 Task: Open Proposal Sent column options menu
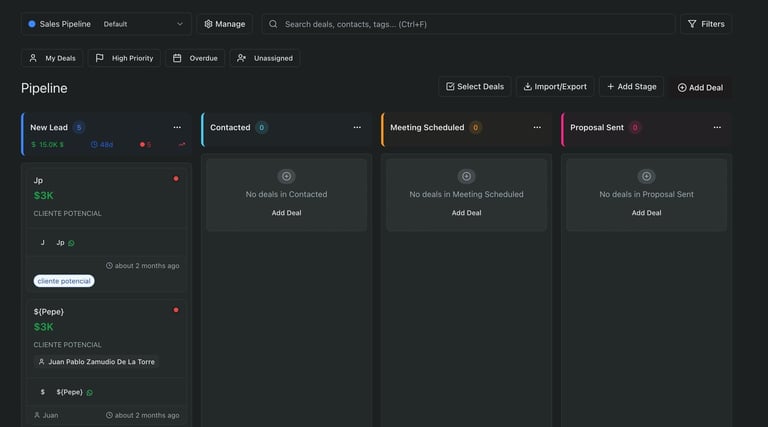717,127
